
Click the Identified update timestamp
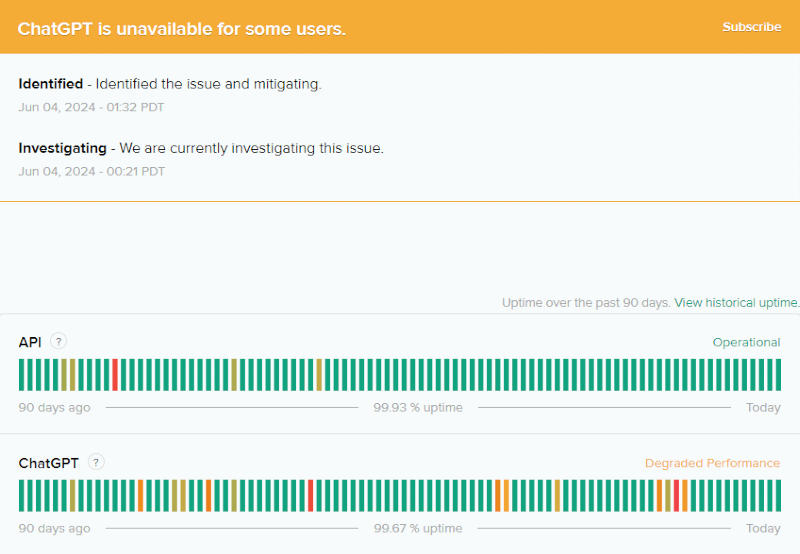[x=91, y=107]
